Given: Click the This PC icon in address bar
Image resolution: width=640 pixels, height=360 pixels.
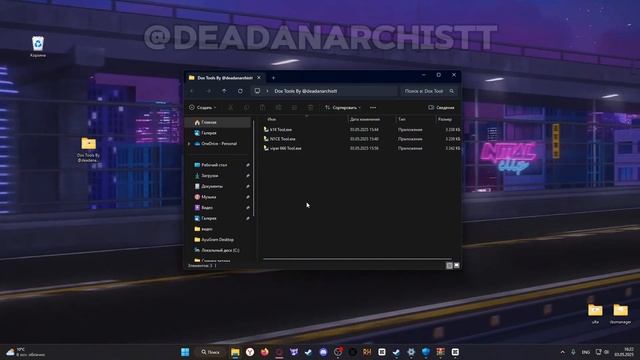Looking at the screenshot, I should (x=257, y=91).
